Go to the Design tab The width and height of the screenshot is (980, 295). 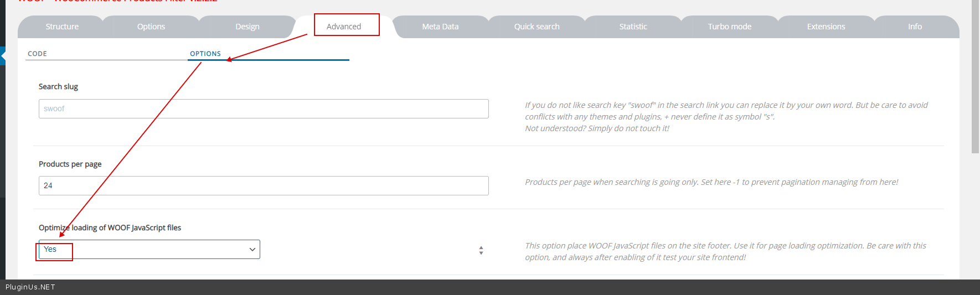point(247,27)
